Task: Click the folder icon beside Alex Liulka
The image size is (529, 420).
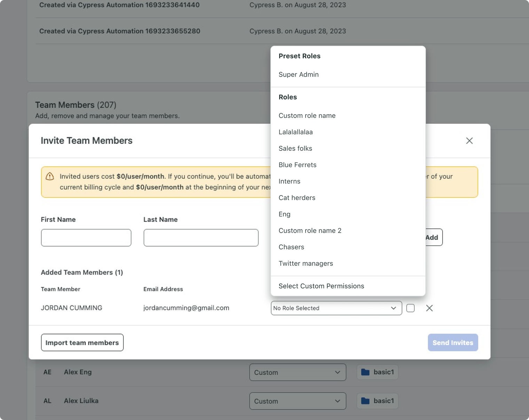Action: pyautogui.click(x=365, y=401)
